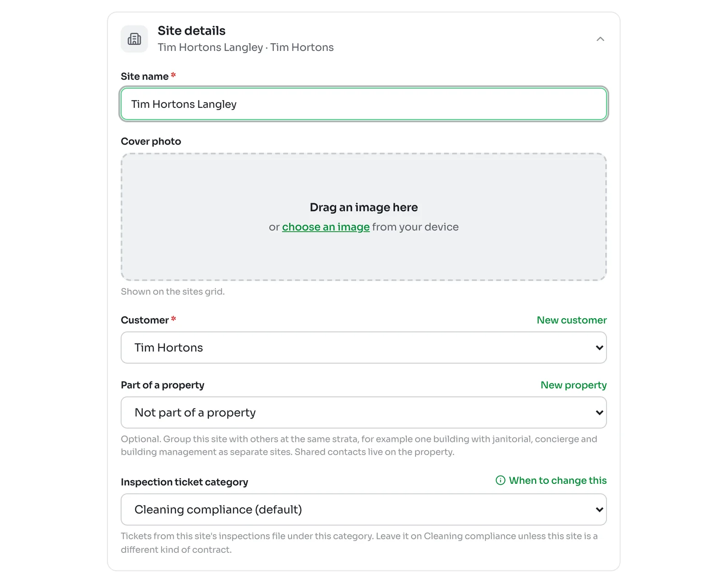728x582 pixels.
Task: Click the Cover photo label
Action: [151, 141]
